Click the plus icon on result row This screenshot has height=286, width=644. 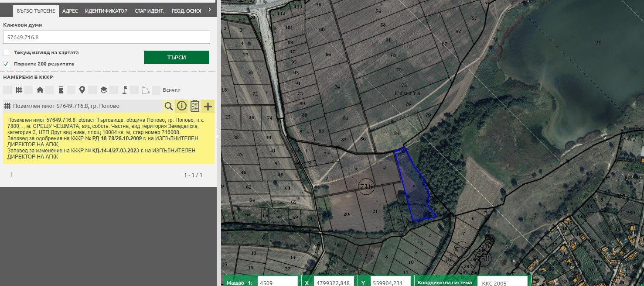208,106
